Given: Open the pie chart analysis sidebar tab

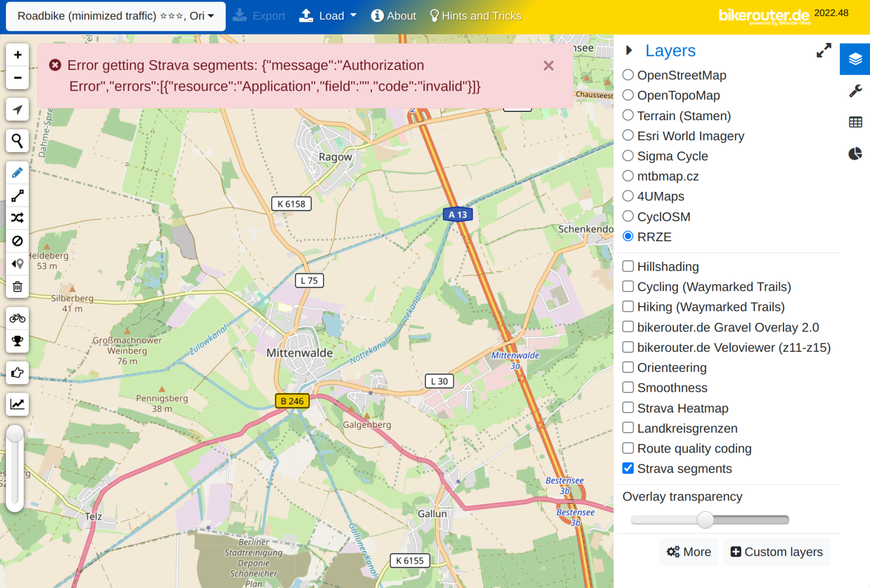Looking at the screenshot, I should (x=855, y=154).
